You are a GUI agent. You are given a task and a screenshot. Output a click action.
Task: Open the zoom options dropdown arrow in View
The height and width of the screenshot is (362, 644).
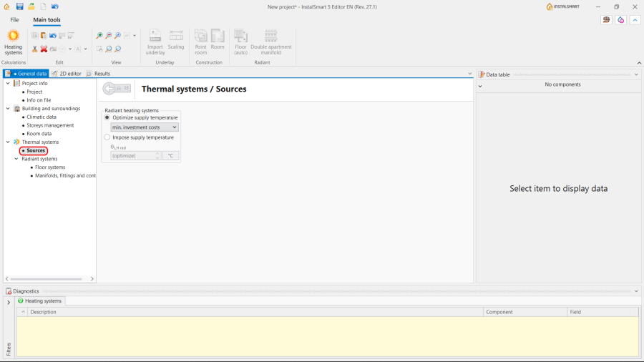pos(135,36)
